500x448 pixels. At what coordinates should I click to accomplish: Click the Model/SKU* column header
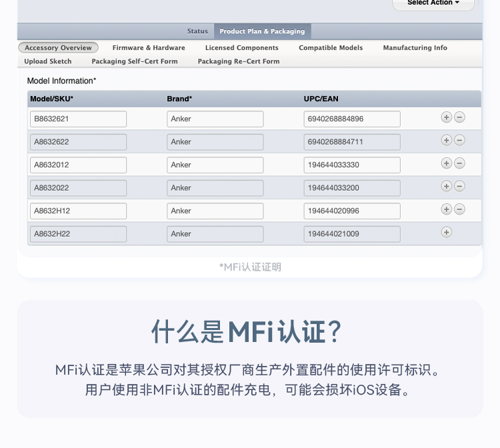click(x=51, y=99)
